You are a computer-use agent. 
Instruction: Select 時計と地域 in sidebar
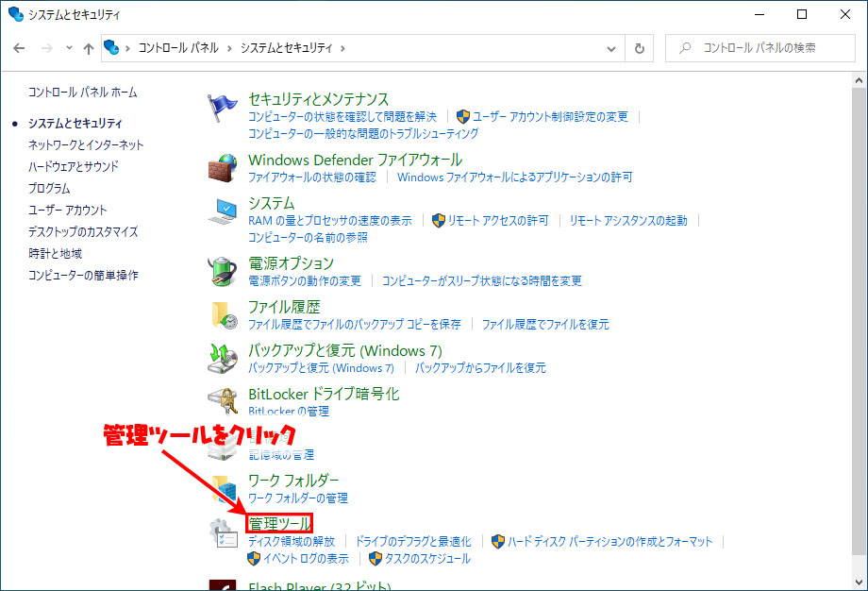(x=56, y=253)
